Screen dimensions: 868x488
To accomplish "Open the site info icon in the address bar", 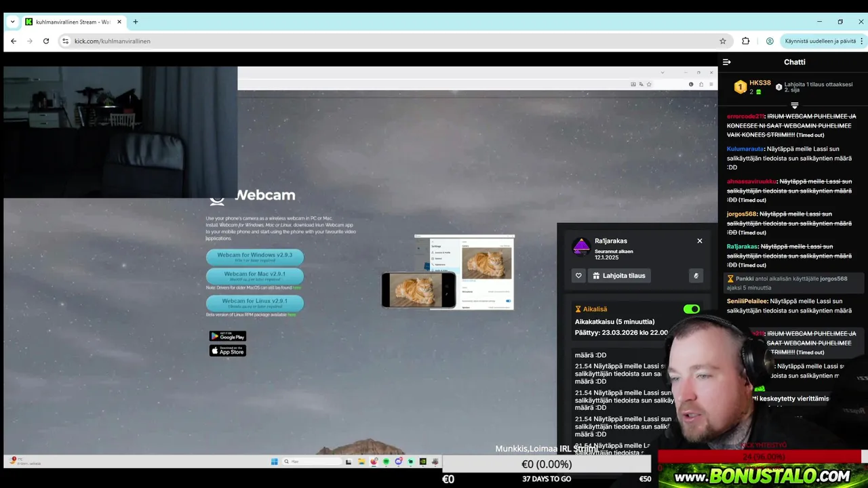I will tap(65, 41).
